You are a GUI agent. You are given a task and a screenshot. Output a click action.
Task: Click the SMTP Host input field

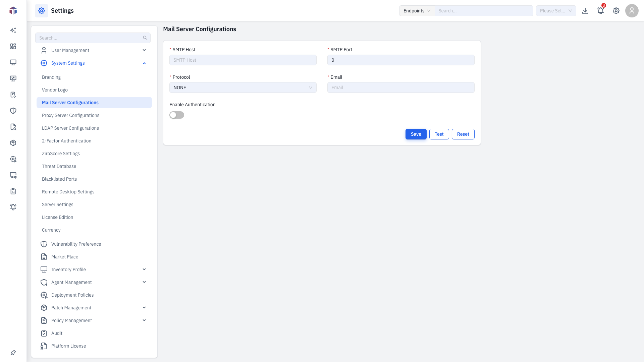point(243,60)
